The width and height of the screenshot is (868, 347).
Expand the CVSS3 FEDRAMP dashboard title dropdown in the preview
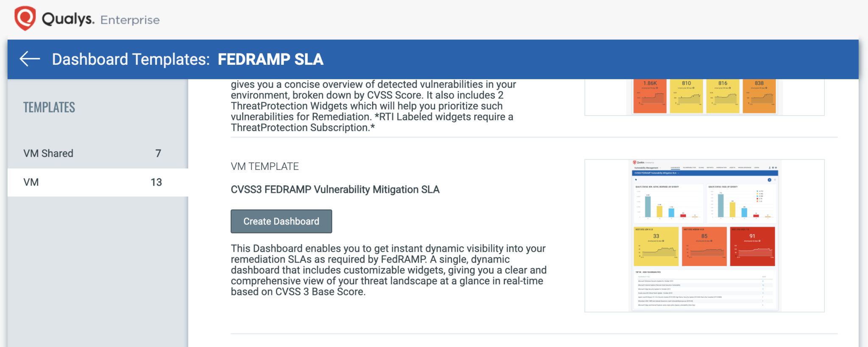(x=679, y=173)
